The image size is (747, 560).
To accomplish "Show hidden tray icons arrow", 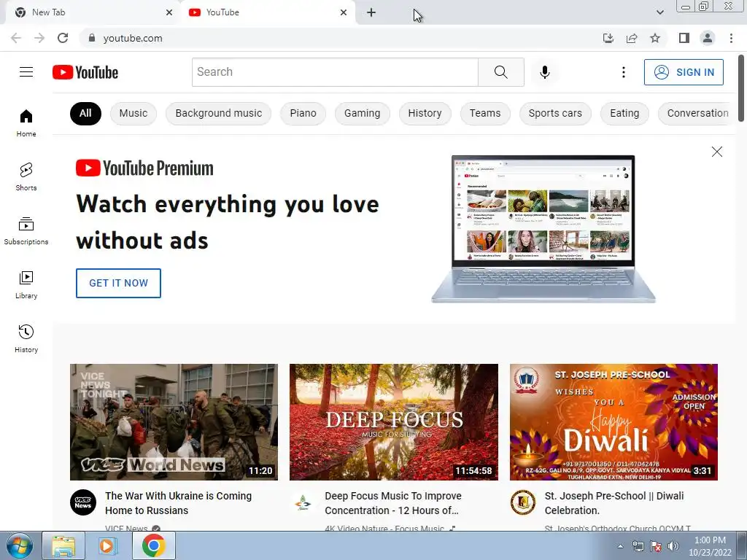I will (x=620, y=546).
